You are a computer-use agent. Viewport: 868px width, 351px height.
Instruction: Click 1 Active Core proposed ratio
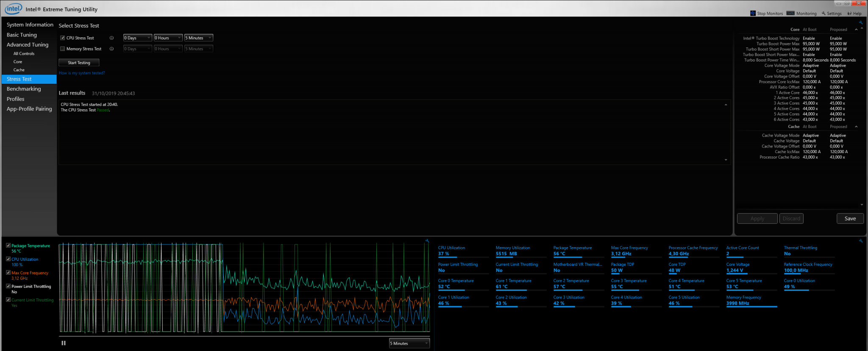[x=837, y=92]
